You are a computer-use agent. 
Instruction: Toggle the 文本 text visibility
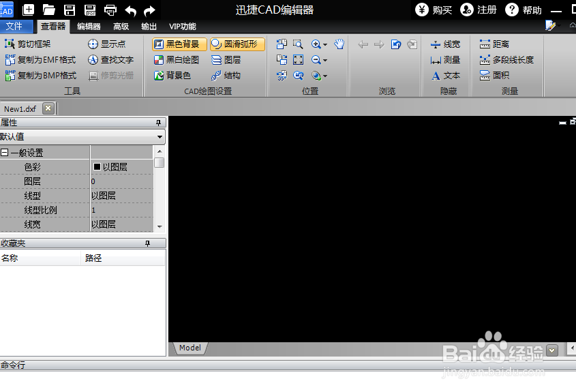tap(445, 76)
